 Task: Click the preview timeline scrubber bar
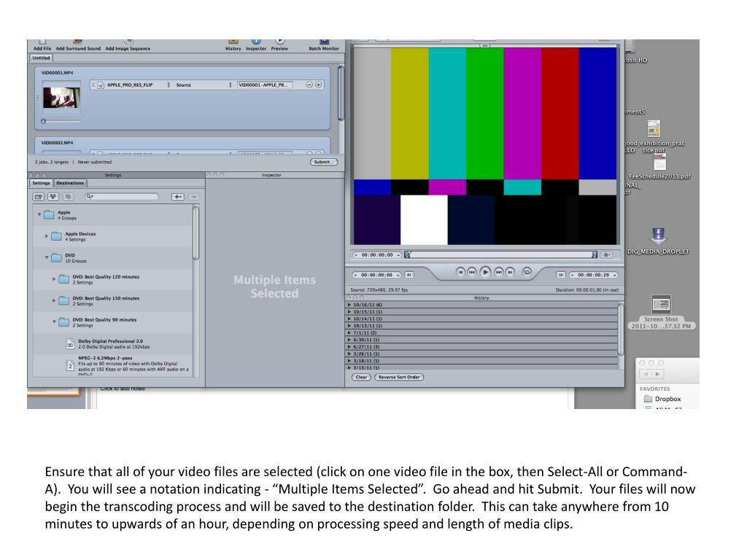[500, 254]
